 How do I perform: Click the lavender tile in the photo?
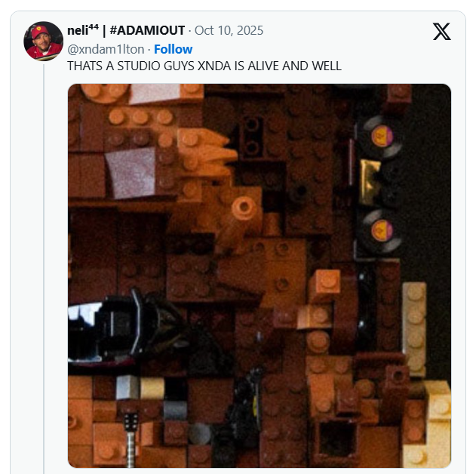(x=131, y=172)
